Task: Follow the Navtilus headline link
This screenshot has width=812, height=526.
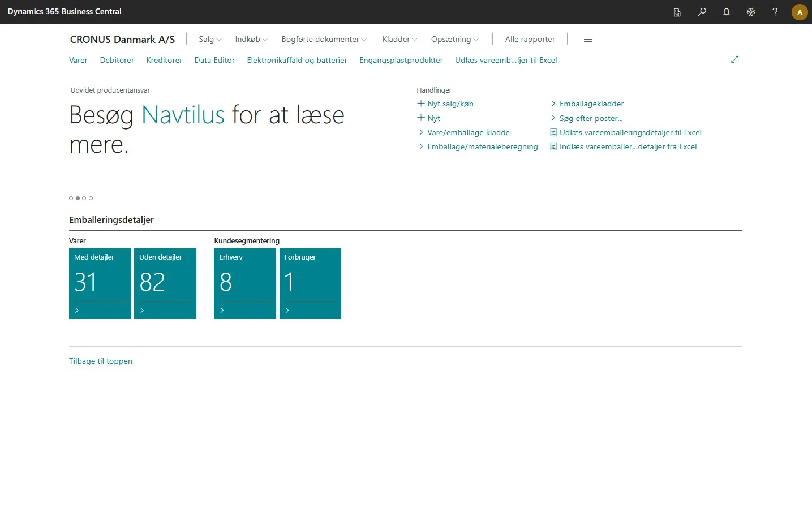Action: 183,115
